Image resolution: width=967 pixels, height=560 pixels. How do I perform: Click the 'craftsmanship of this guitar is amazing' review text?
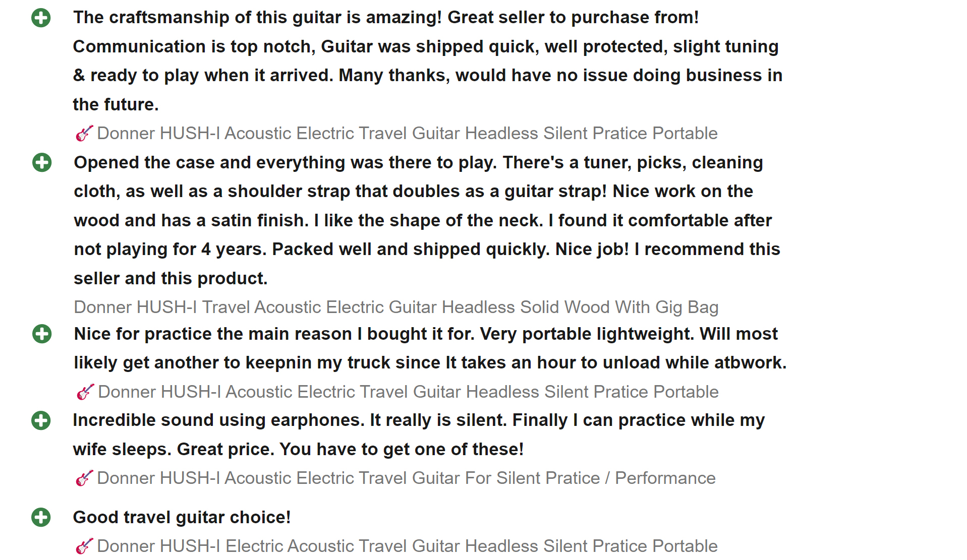(386, 18)
